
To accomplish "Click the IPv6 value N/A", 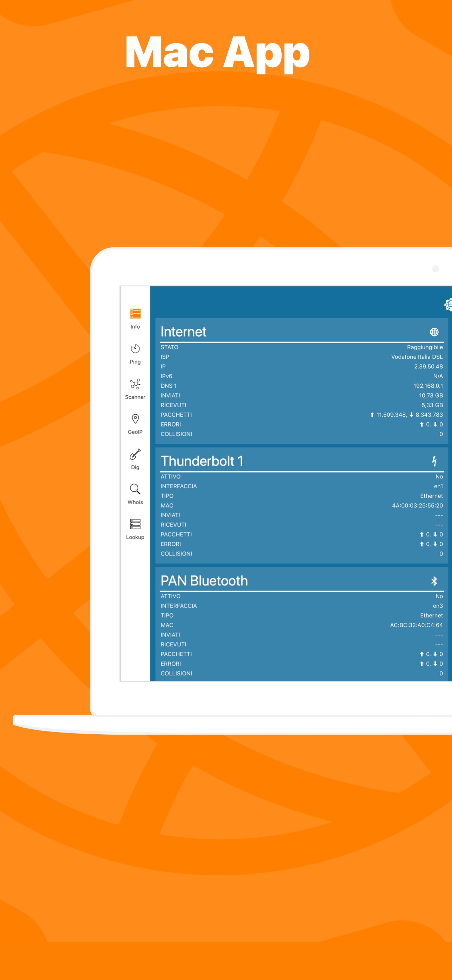I will point(438,376).
